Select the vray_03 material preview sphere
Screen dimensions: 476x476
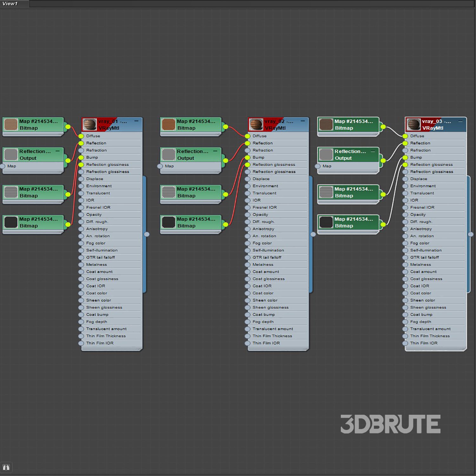coord(413,125)
